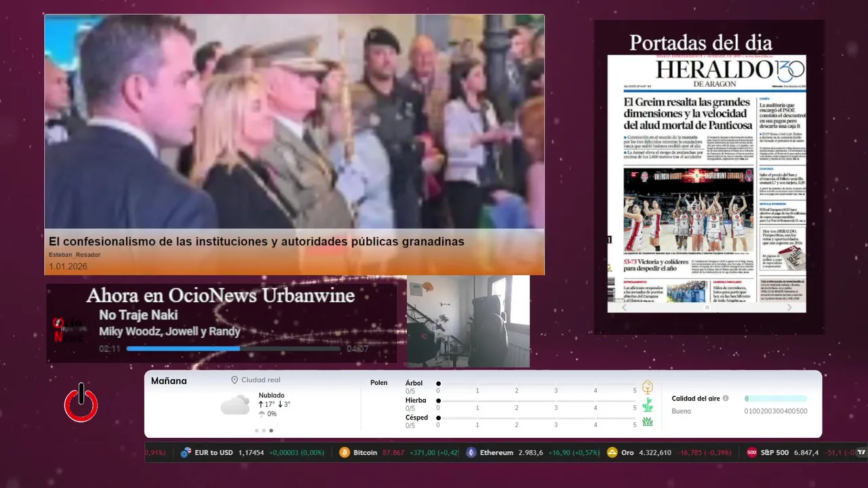This screenshot has height=488, width=868.
Task: Click the Ciudad real location text
Action: pyautogui.click(x=260, y=380)
